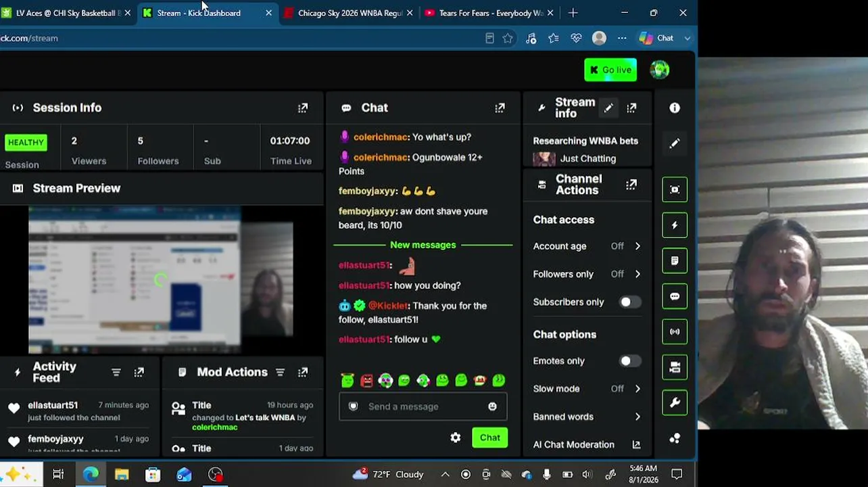Switch to Chicago Sky 2026 WNBA tab

348,13
